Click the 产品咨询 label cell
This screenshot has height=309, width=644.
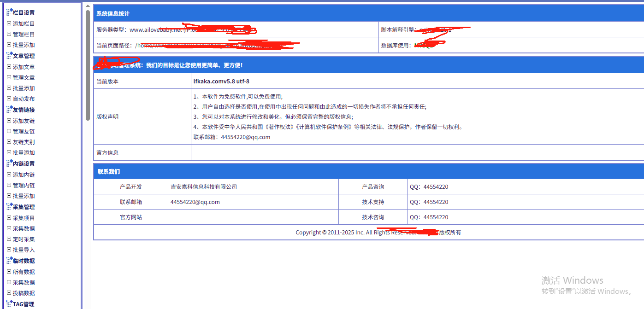click(373, 187)
